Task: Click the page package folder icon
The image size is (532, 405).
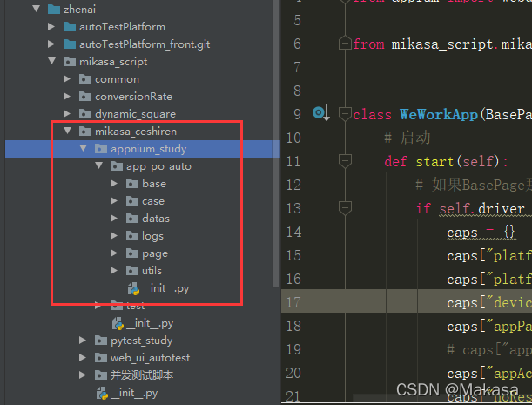Action: (132, 253)
